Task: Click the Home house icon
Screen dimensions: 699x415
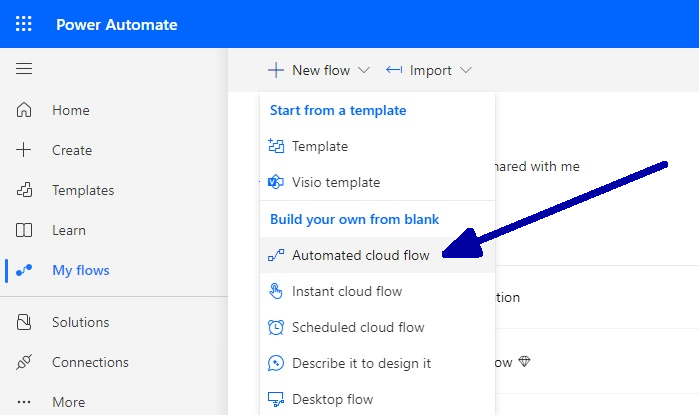Action: pyautogui.click(x=24, y=110)
